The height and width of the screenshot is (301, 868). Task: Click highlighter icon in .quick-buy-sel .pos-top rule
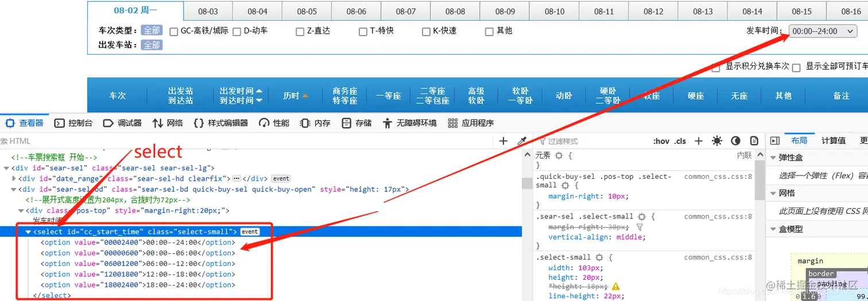[x=565, y=186]
